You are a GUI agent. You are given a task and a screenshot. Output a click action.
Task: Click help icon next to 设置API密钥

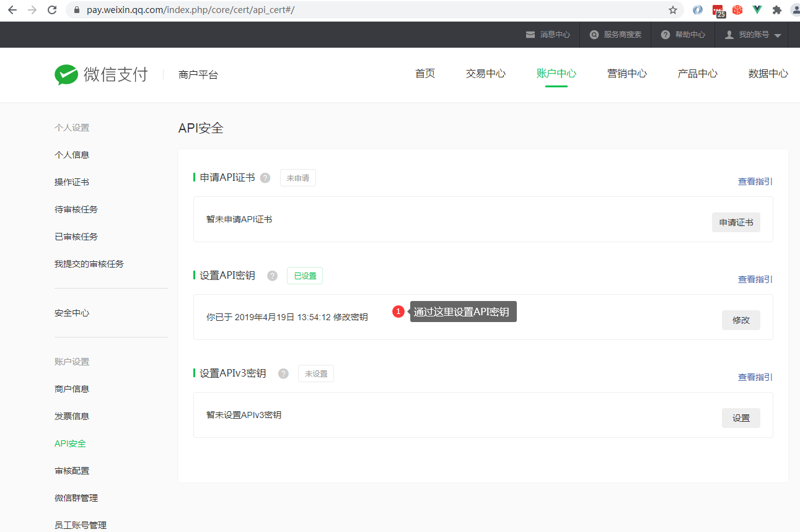(x=272, y=276)
